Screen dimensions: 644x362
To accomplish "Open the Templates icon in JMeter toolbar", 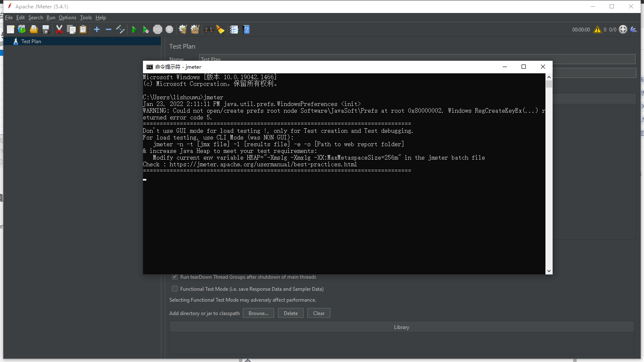I will (22, 29).
